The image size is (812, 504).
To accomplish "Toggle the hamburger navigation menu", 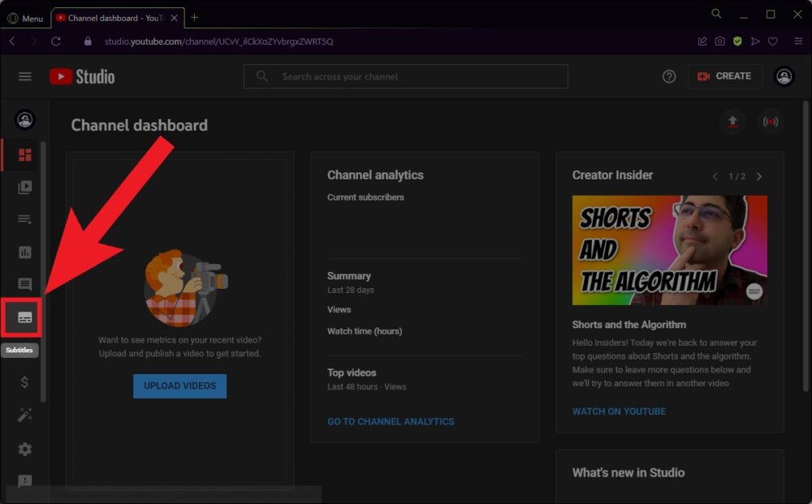I will coord(25,76).
